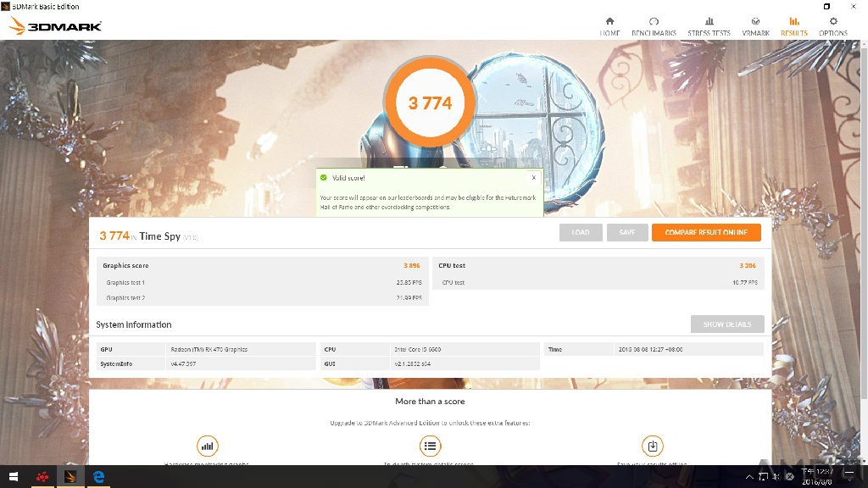Viewport: 868px width, 488px height.
Task: Click the "Time Spy" result title
Action: [160, 236]
